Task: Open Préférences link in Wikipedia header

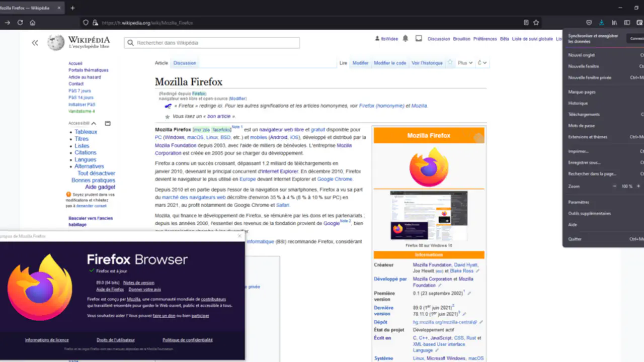Action: tap(485, 39)
